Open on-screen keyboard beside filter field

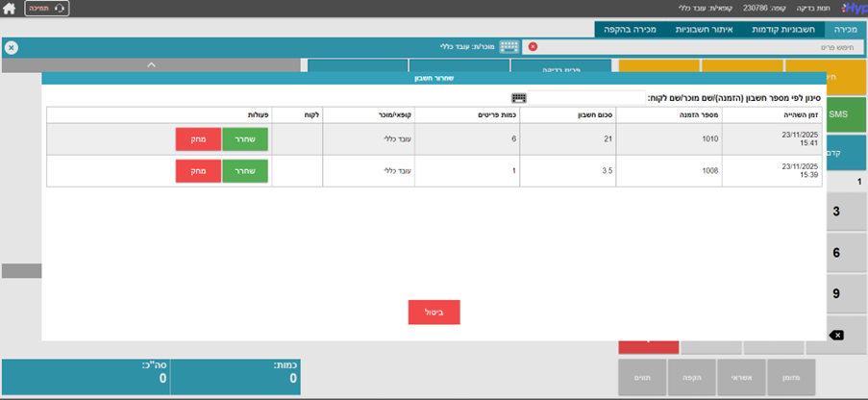[x=519, y=98]
